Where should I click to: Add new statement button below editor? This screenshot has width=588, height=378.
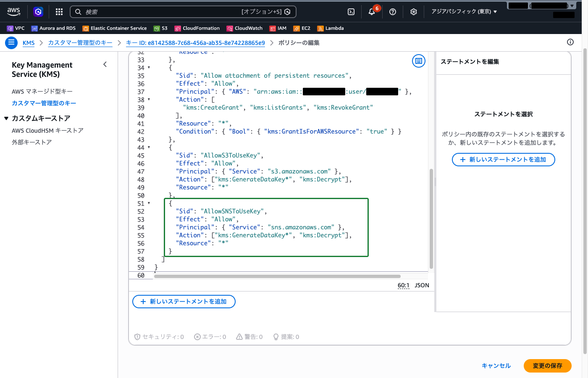[184, 302]
